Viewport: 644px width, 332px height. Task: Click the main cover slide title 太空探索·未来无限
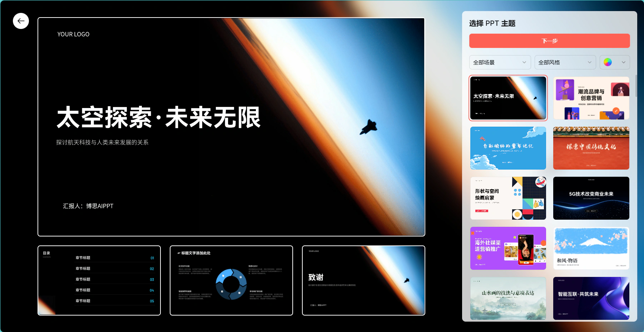159,117
